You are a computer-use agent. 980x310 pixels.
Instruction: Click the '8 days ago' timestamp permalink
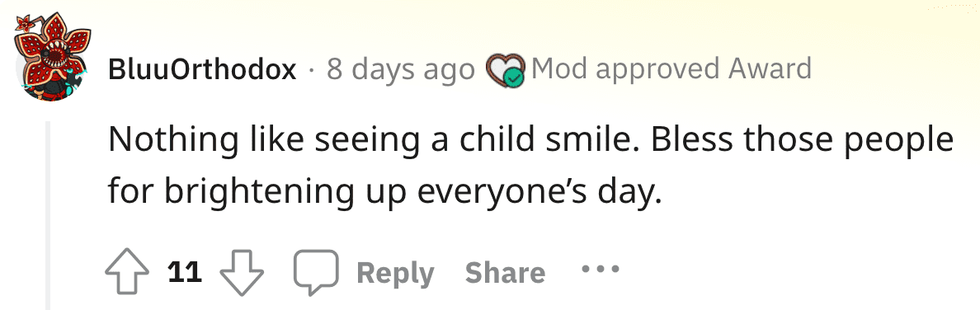[x=401, y=70]
